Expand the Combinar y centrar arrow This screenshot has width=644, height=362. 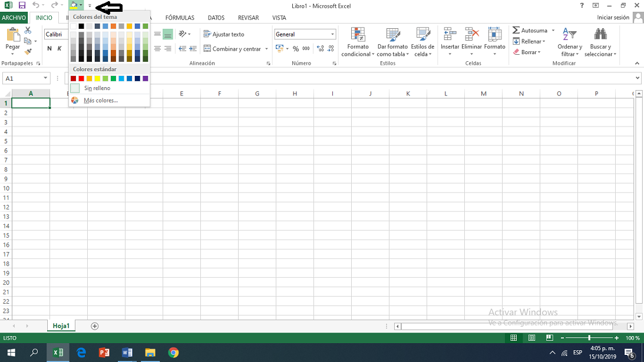266,49
